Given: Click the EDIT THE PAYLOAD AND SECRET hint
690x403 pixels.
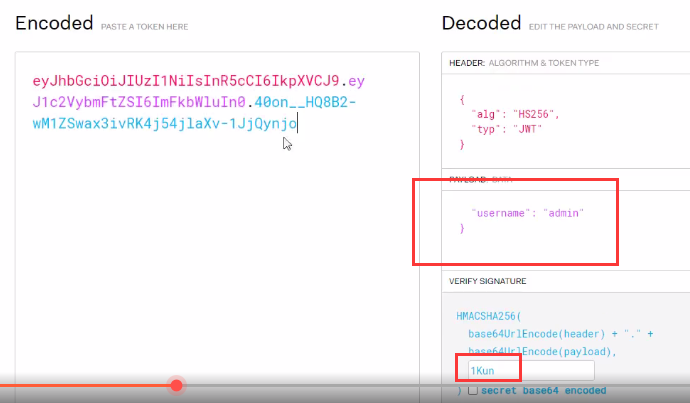Looking at the screenshot, I should tap(594, 25).
